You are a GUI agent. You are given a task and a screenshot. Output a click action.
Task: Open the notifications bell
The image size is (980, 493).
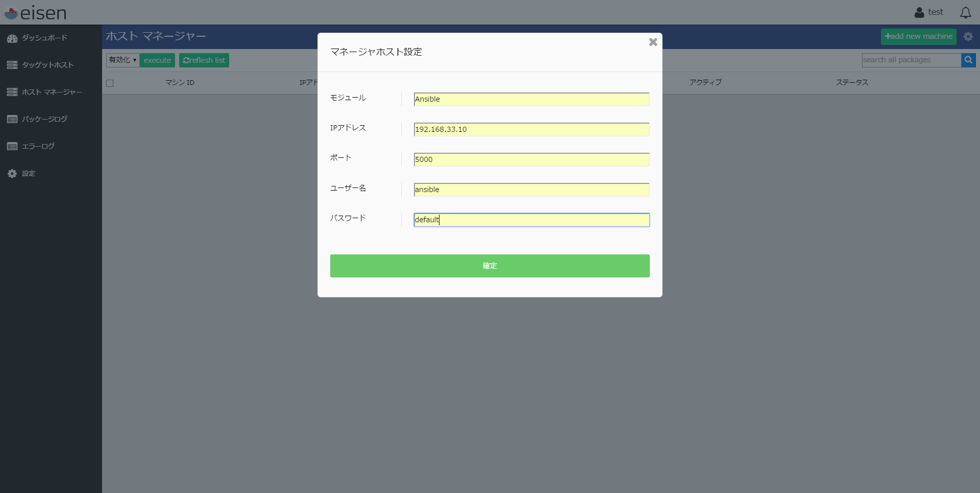[x=965, y=12]
